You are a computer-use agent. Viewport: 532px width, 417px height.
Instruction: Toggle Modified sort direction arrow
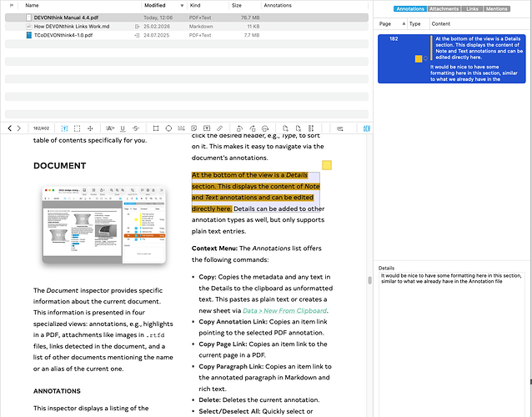[182, 6]
